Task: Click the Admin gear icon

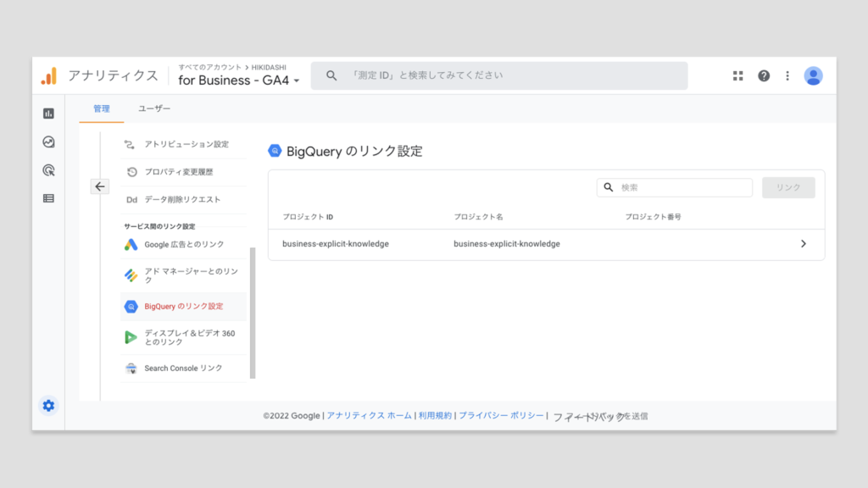Action: 48,406
